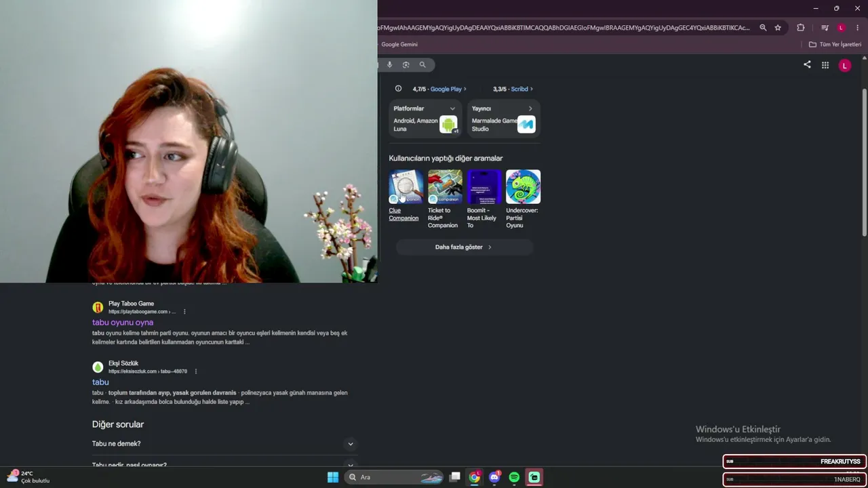This screenshot has height=488, width=868.
Task: Click the 'Diğer sorular' heading
Action: (118, 424)
